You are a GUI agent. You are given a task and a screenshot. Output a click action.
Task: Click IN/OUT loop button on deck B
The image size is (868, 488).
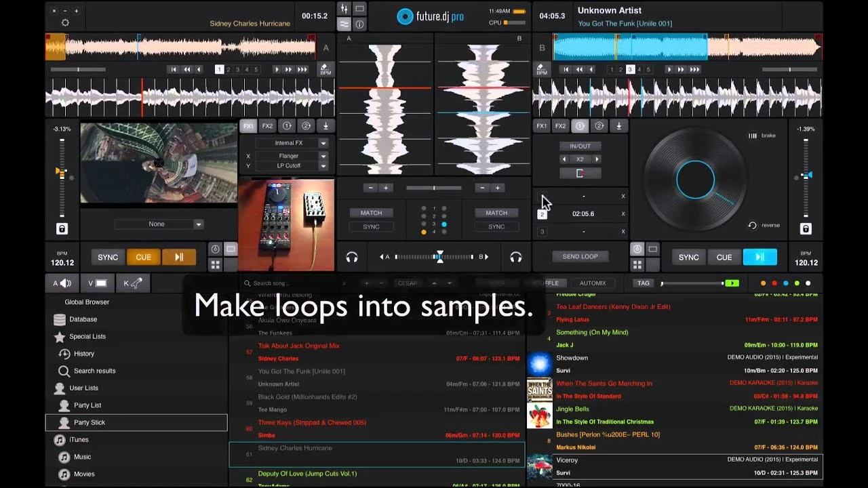pos(580,146)
